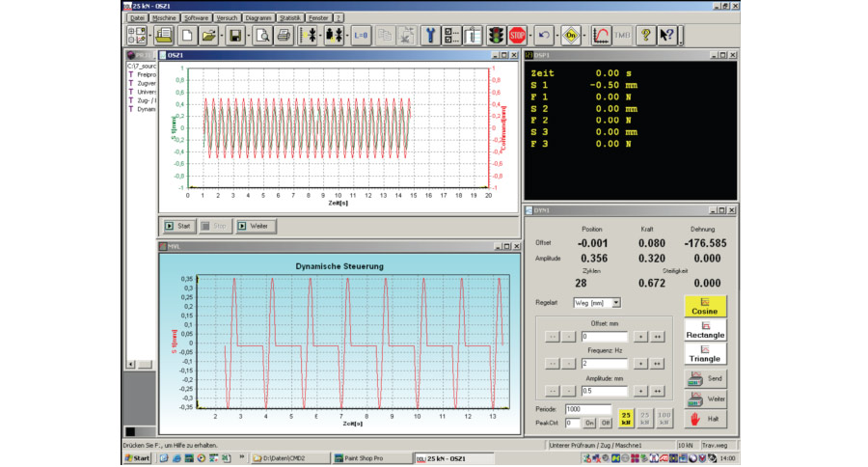868x467 pixels.
Task: Select the Cosine waveform option
Action: (x=705, y=306)
